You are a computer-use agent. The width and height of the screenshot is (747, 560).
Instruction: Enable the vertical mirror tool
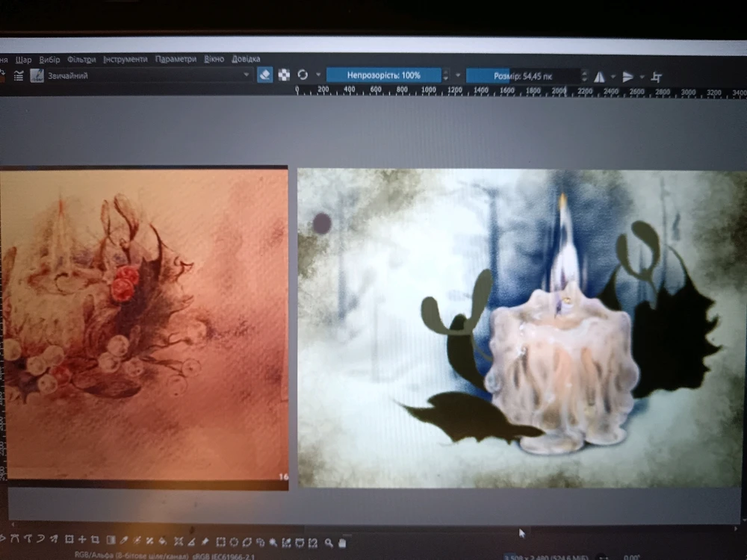point(628,77)
